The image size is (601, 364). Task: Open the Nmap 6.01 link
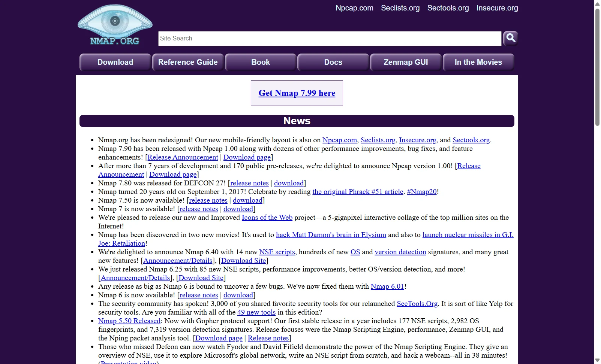387,286
